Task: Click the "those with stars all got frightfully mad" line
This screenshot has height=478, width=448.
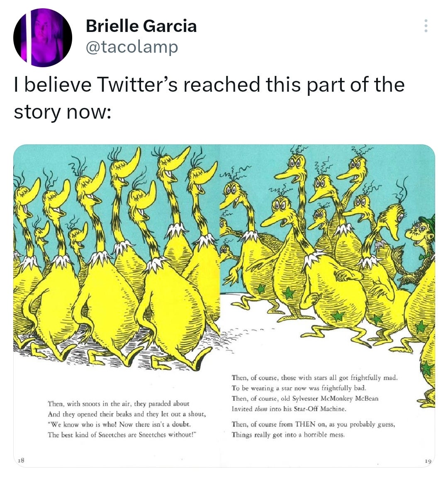Action: pyautogui.click(x=315, y=378)
